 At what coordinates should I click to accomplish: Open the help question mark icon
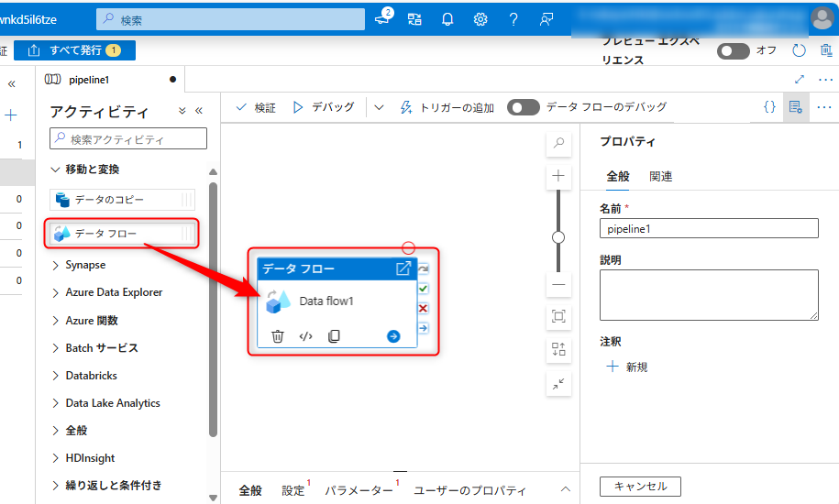pyautogui.click(x=513, y=20)
